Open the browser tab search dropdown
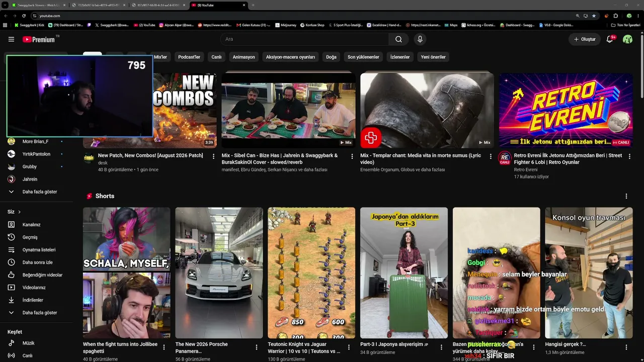This screenshot has width=644, height=362. [5, 5]
